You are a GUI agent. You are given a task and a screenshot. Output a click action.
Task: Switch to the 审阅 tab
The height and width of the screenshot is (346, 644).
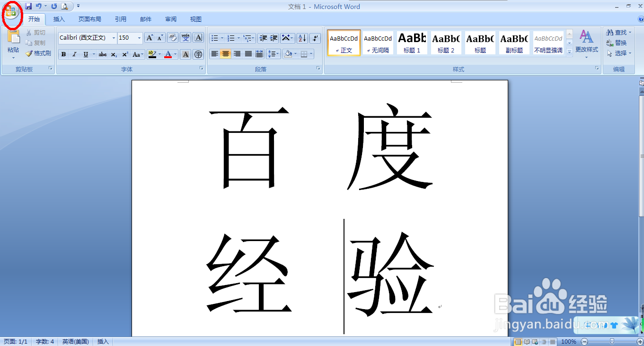pos(171,19)
